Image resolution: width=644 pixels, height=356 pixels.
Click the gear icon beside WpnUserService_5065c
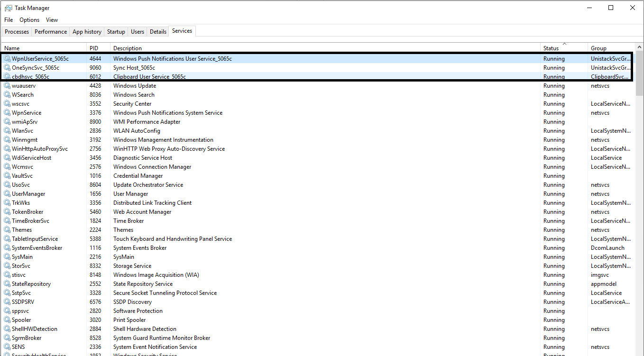click(x=7, y=59)
